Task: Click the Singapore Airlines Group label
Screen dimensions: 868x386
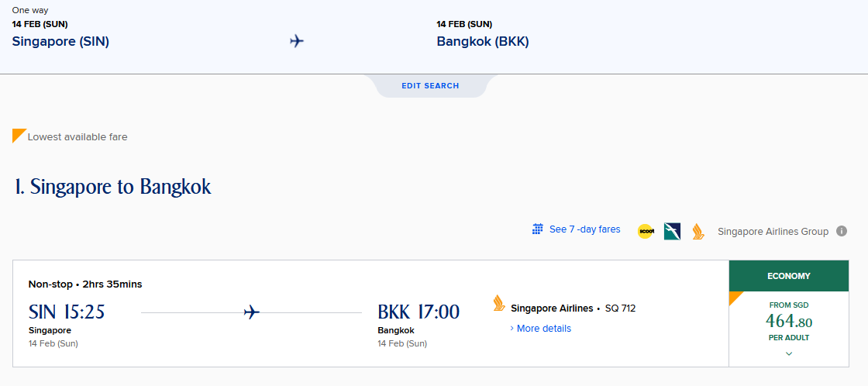Action: pos(773,232)
